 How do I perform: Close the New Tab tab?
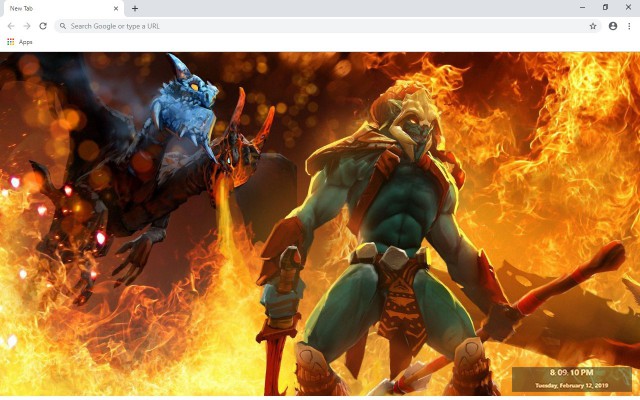point(116,9)
